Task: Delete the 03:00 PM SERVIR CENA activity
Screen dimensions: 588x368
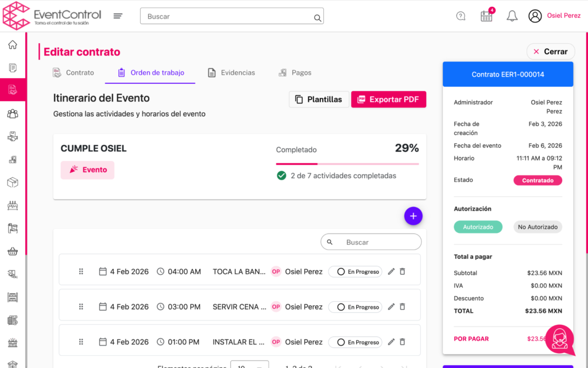Action: coord(403,306)
